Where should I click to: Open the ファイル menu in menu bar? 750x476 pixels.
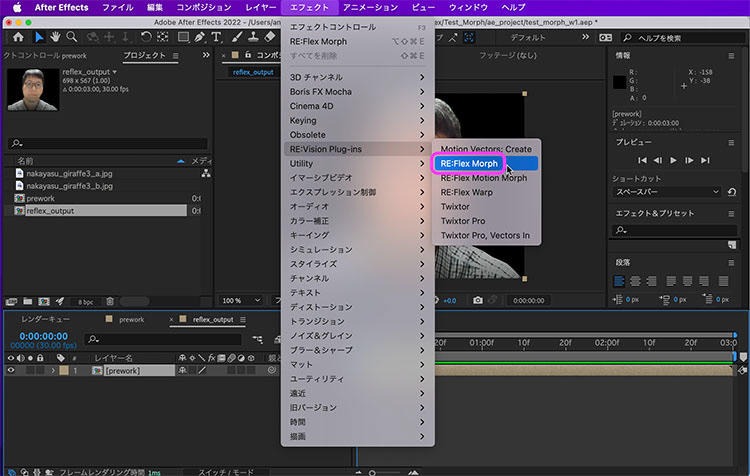[118, 7]
